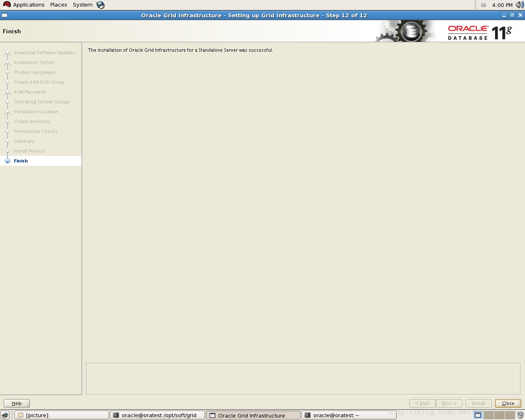This screenshot has height=420, width=525.
Task: Click the disabled Back button
Action: pyautogui.click(x=422, y=403)
